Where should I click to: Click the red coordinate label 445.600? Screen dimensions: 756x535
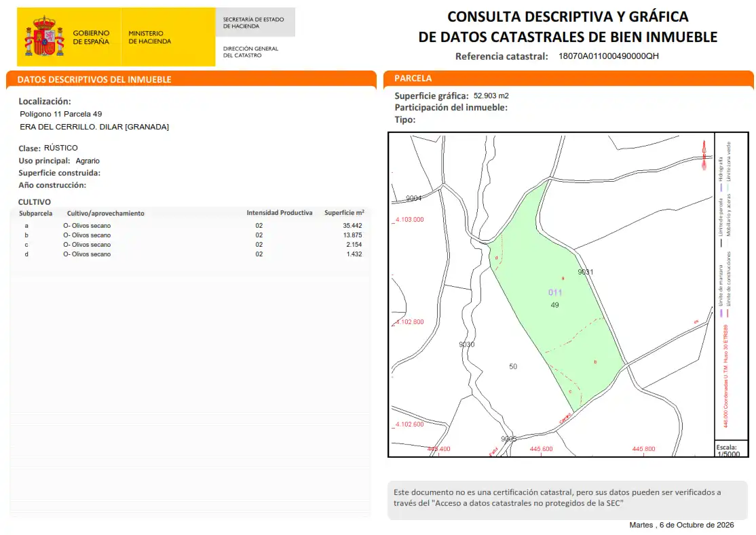pyautogui.click(x=541, y=449)
